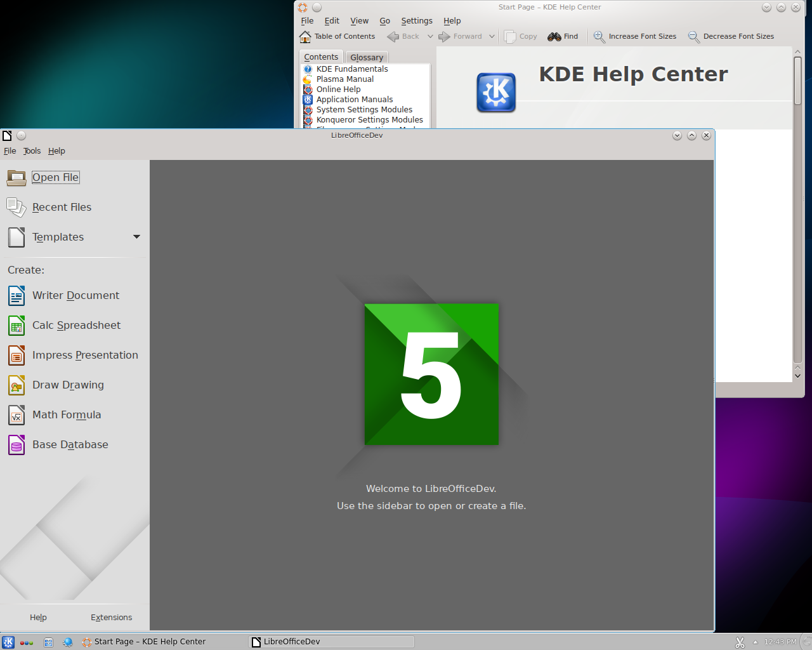Increase Font Sizes in KDE Help Center
812x650 pixels.
[635, 36]
